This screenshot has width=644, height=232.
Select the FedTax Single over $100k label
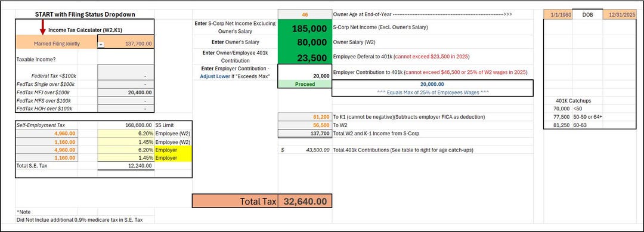(x=44, y=84)
